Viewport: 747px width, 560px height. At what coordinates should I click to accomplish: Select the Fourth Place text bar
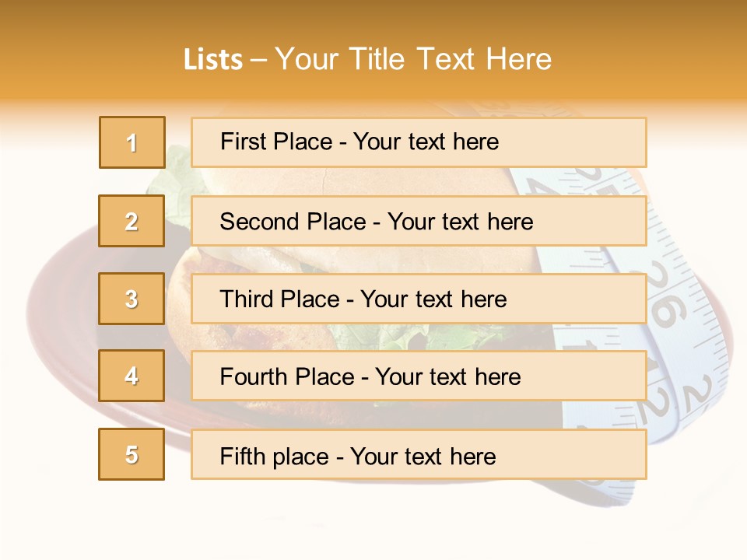419,376
